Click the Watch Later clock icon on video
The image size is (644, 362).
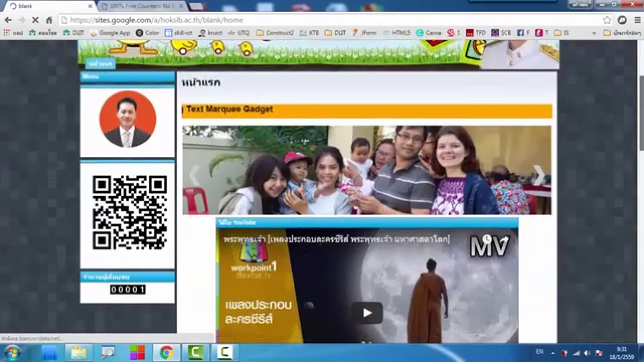487,240
